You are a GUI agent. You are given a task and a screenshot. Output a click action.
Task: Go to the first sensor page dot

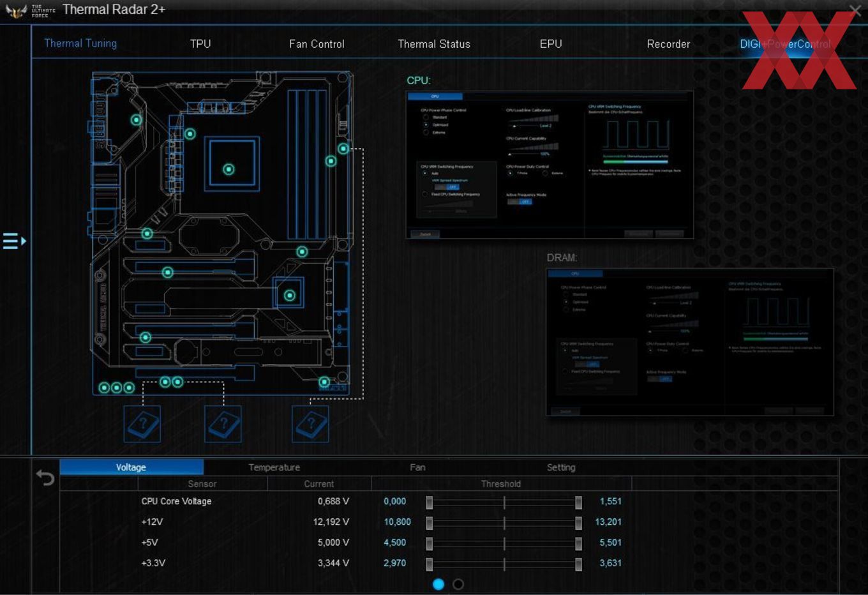[438, 584]
